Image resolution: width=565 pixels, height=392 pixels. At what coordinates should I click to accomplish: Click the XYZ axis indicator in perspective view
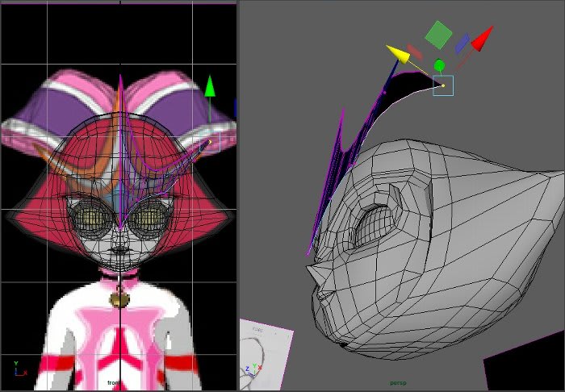click(253, 369)
